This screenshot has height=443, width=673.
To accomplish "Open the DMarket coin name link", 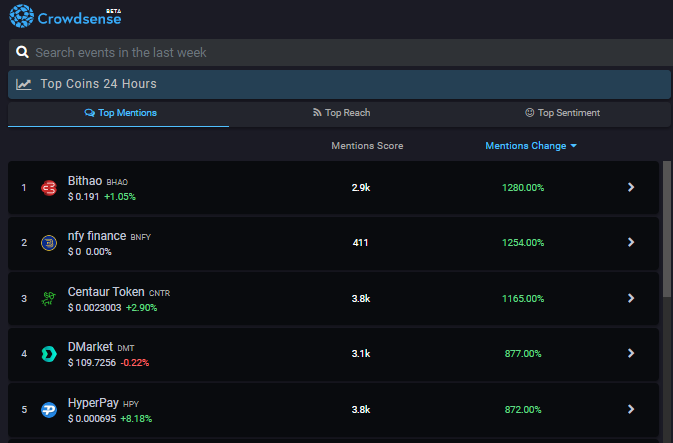I will coord(90,347).
